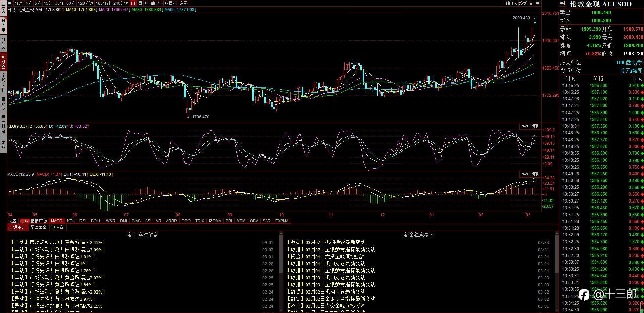The height and width of the screenshot is (313, 644).
Task: Click the 窗 window layout button
Action: click(532, 3)
